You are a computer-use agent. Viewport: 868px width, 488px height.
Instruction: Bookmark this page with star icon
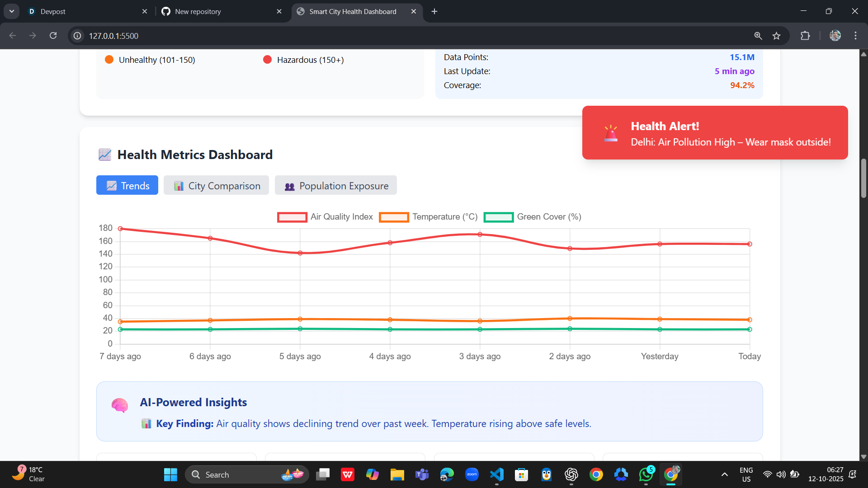(776, 36)
